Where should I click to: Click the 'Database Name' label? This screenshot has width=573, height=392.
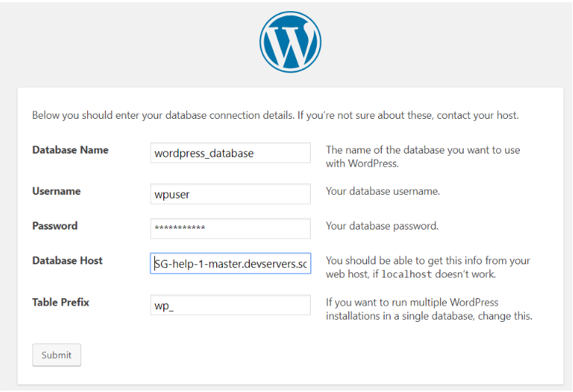pos(70,150)
